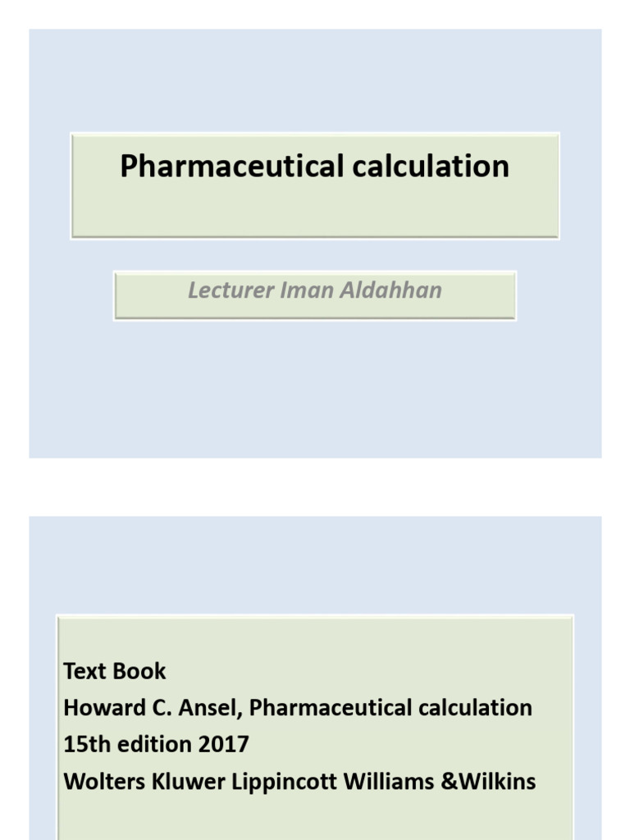Screen dimensions: 630x840
Task: Click the blue background of the first slide
Action: 315,394
